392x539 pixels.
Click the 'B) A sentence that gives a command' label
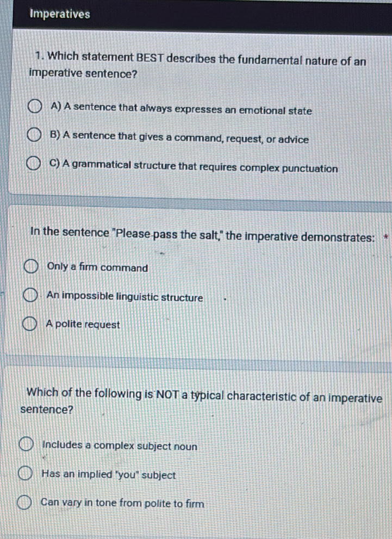point(179,137)
